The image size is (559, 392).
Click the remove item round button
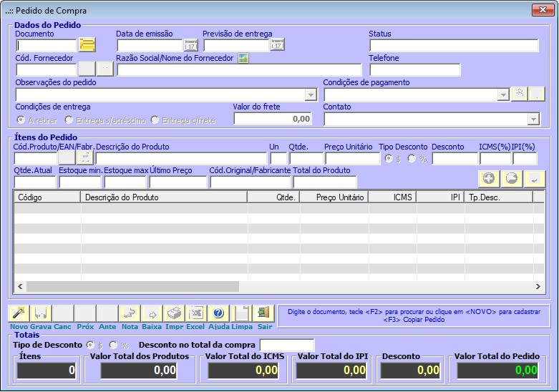click(x=512, y=179)
